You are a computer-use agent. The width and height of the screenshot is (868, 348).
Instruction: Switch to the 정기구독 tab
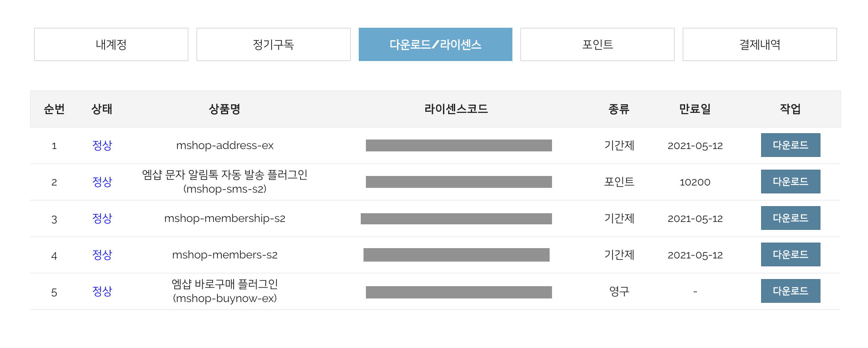point(274,44)
